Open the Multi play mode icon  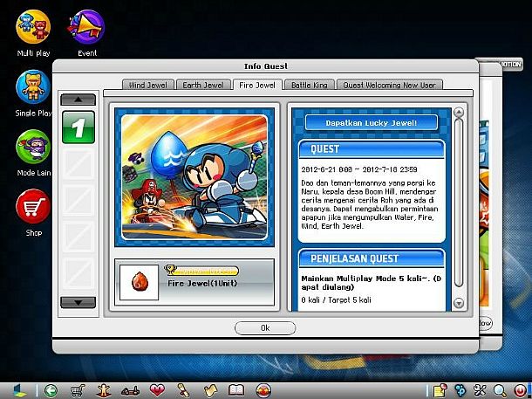pyautogui.click(x=33, y=27)
